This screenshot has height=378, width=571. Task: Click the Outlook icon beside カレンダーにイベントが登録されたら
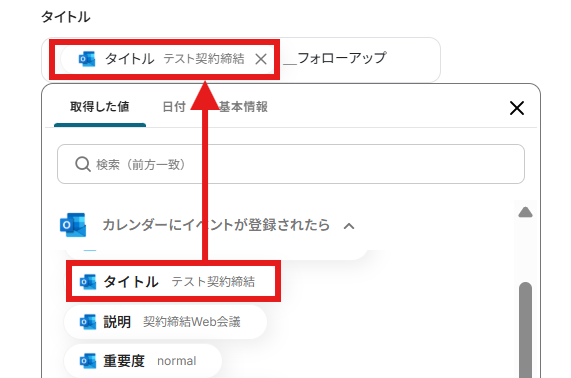coord(73,225)
